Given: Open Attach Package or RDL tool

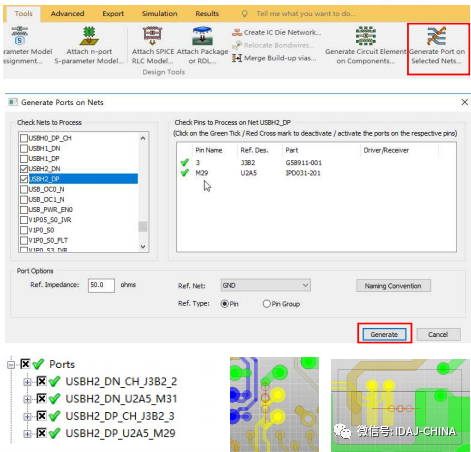Looking at the screenshot, I should [202, 46].
